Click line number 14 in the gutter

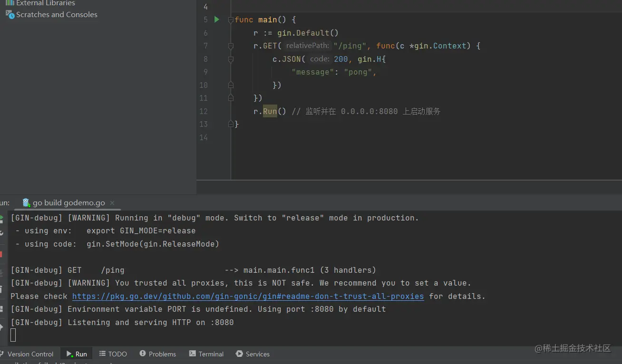[x=203, y=137]
